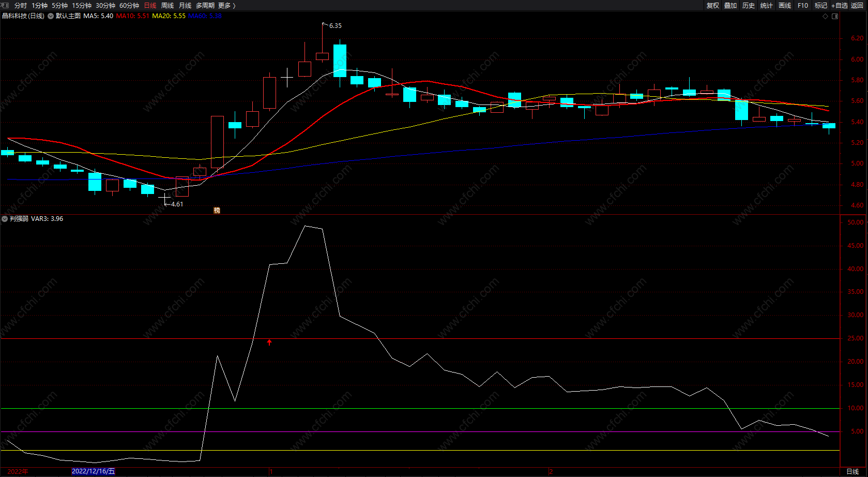Select the 日线 daily chart tab
The width and height of the screenshot is (868, 477).
(150, 6)
